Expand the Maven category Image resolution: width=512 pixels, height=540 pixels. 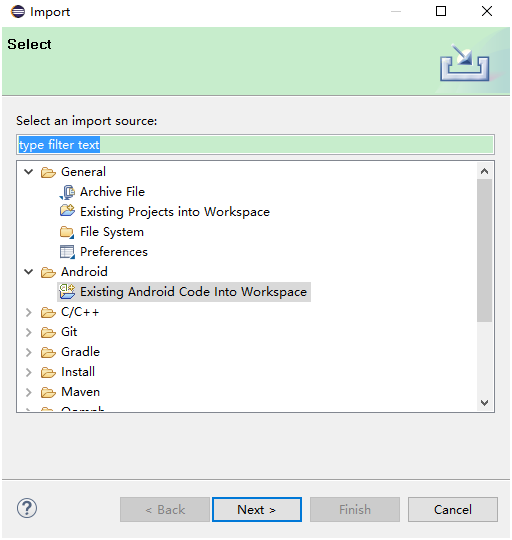(29, 392)
